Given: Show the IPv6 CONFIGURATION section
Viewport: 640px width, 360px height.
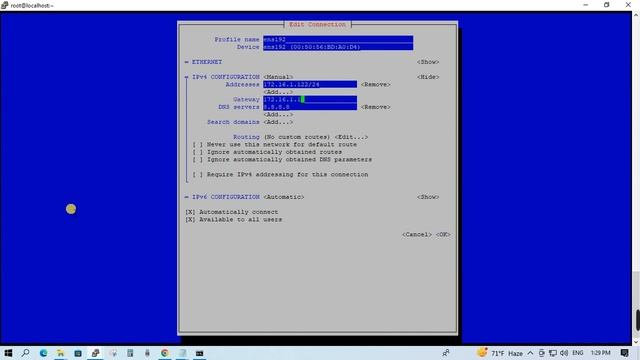Looking at the screenshot, I should coord(428,197).
